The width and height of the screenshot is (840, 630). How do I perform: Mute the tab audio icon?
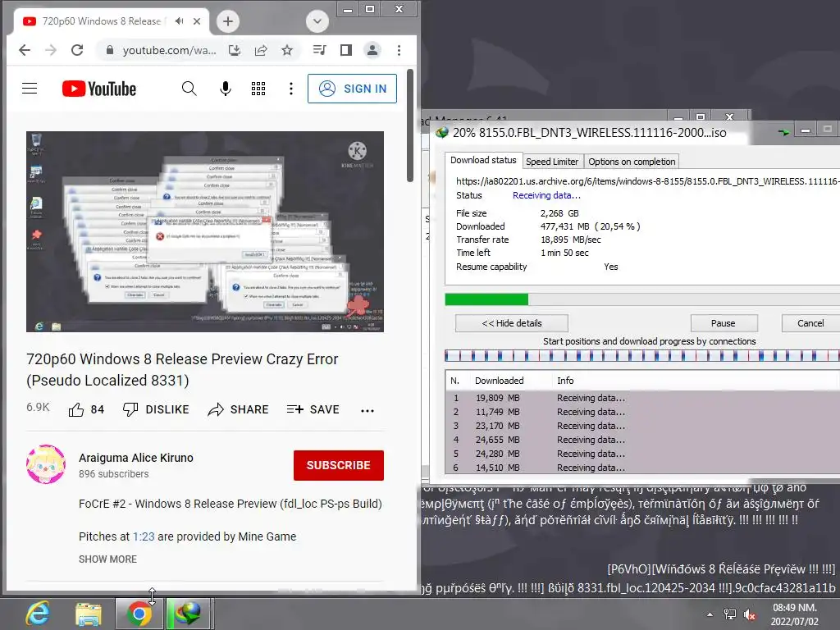[179, 21]
